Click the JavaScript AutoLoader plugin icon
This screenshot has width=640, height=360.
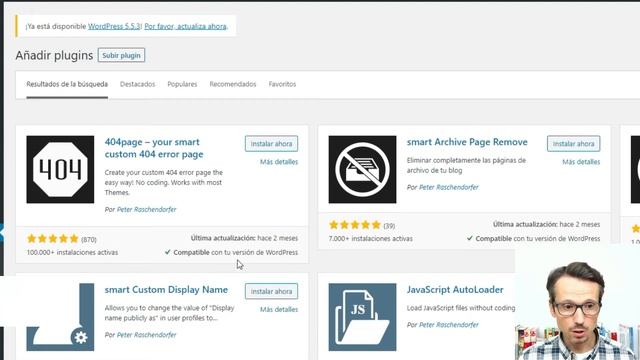coord(362,317)
